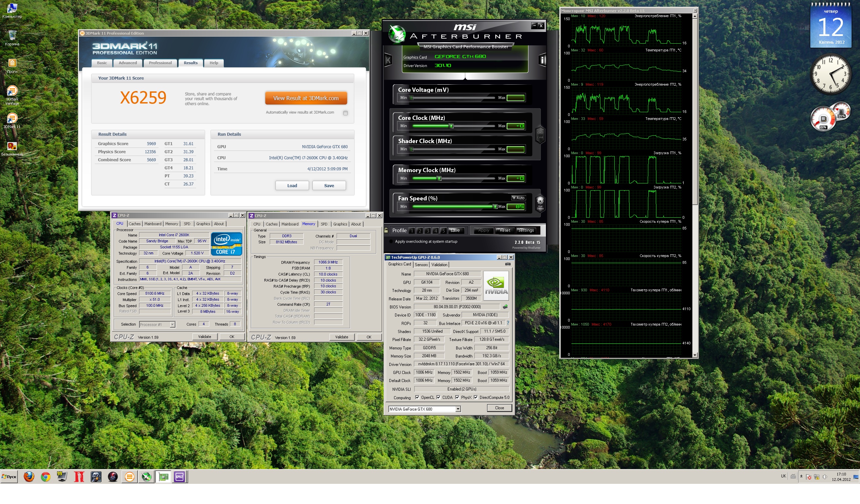Click the Afterburner Settings button

click(x=526, y=230)
